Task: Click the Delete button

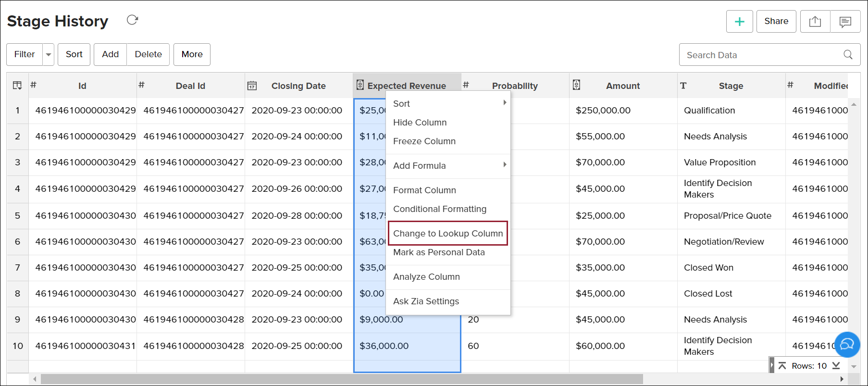Action: pos(148,54)
